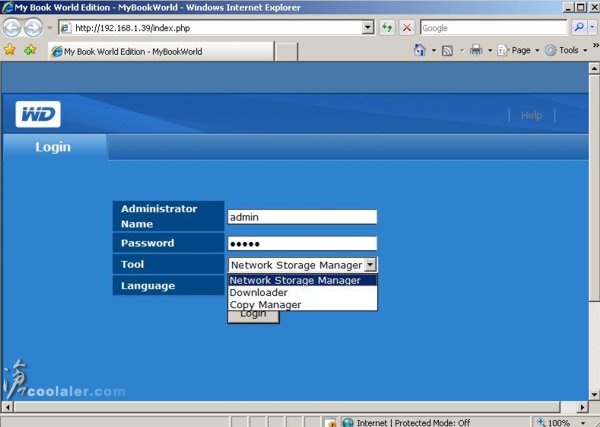Choose Copy Manager from Tool list
This screenshot has width=600, height=427.
pyautogui.click(x=302, y=305)
